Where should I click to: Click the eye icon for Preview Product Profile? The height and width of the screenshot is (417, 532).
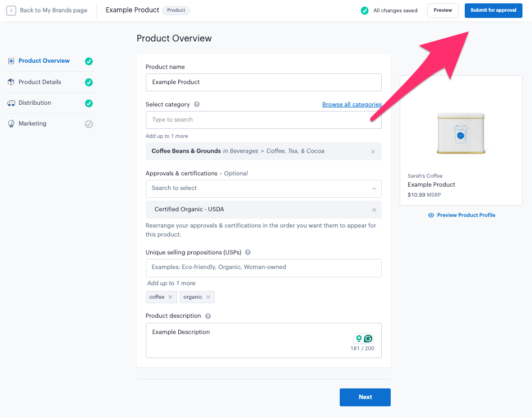click(x=431, y=215)
